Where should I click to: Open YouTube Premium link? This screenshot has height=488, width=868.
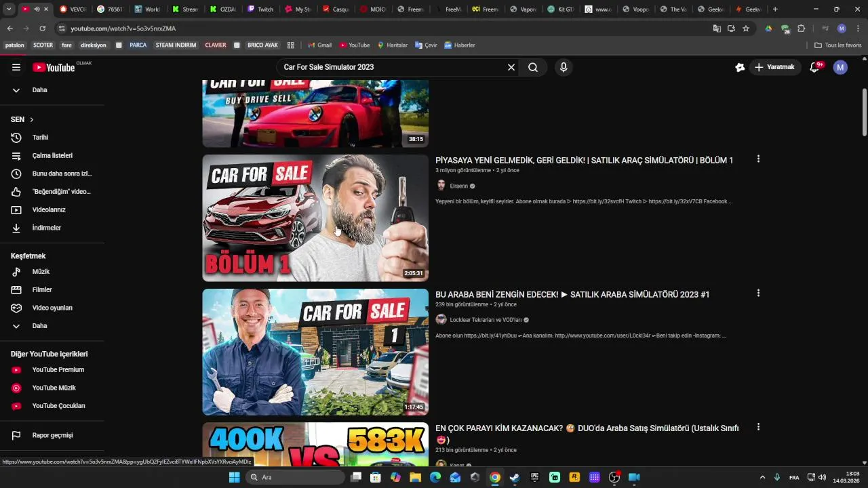coord(58,370)
